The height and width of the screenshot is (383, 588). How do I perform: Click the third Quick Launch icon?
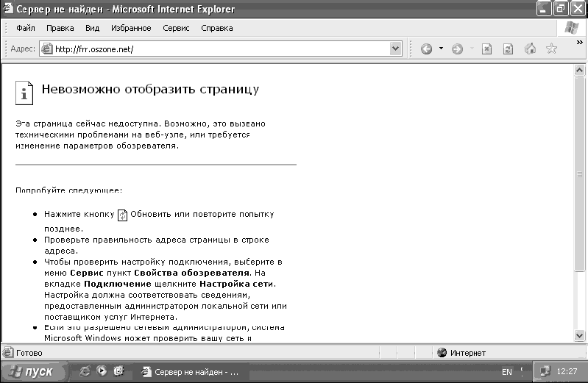pos(118,371)
